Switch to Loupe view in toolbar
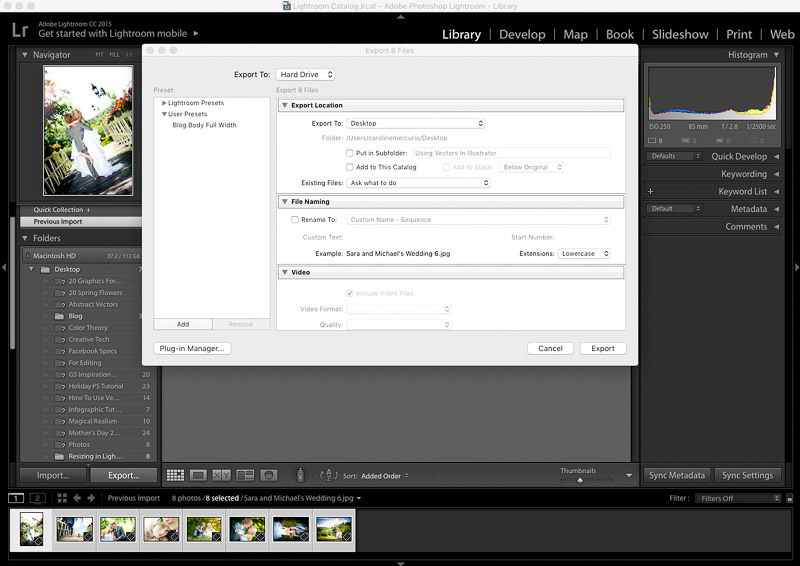The height and width of the screenshot is (566, 800). (198, 476)
